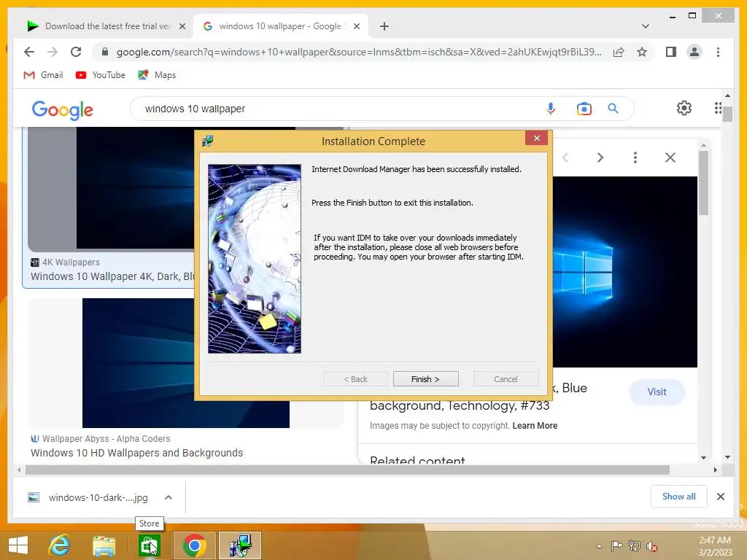
Task: Close the Installation Complete dialog with red X
Action: pyautogui.click(x=537, y=138)
